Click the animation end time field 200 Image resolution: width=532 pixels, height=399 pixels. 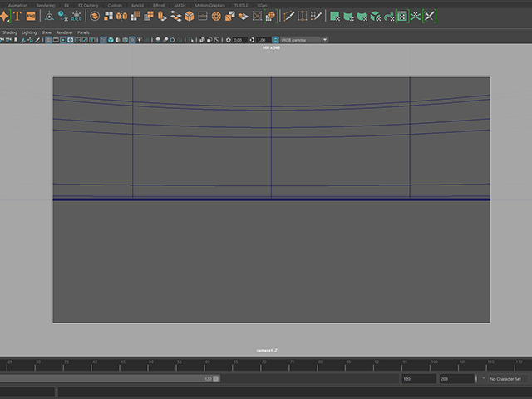point(456,379)
